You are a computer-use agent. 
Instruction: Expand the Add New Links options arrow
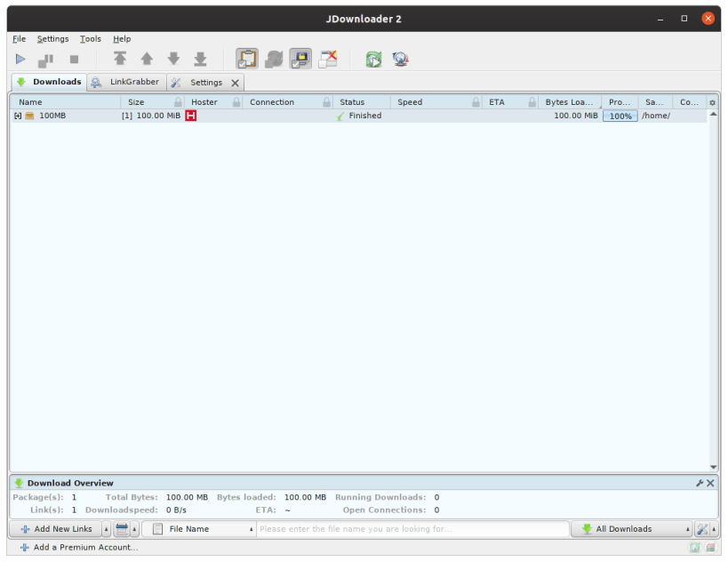[106, 528]
